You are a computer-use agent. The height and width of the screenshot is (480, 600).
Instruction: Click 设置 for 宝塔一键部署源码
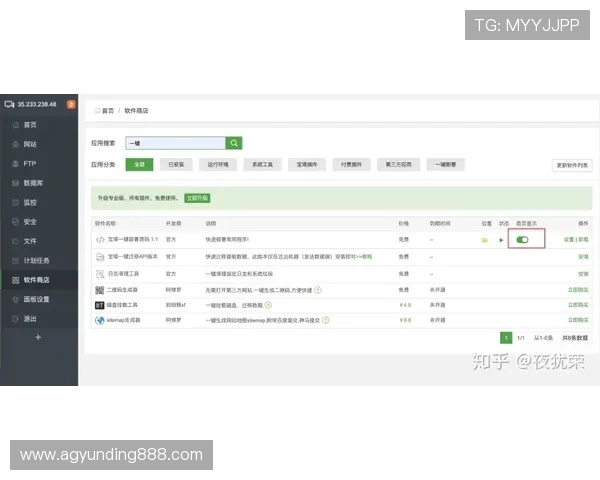[x=569, y=240]
